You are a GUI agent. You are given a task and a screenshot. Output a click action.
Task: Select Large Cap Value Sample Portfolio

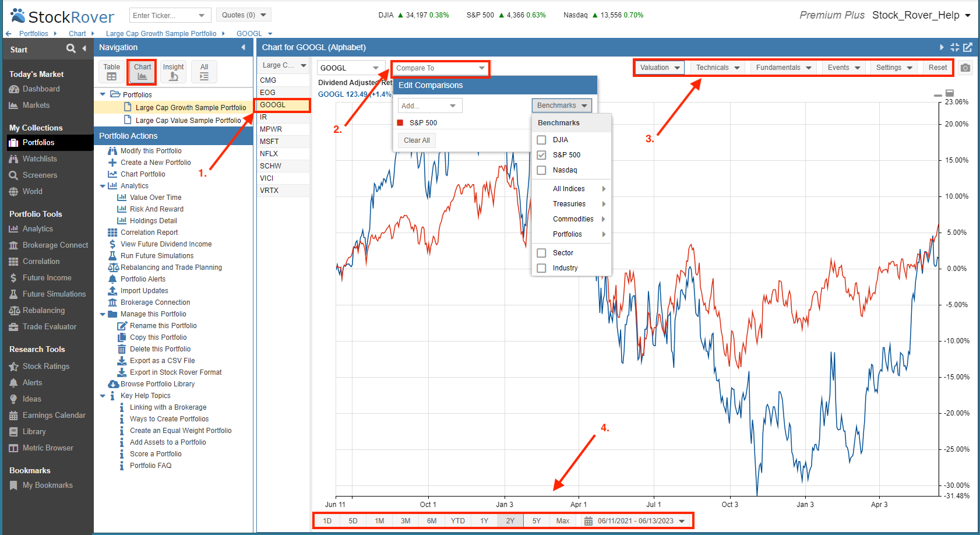tap(188, 121)
